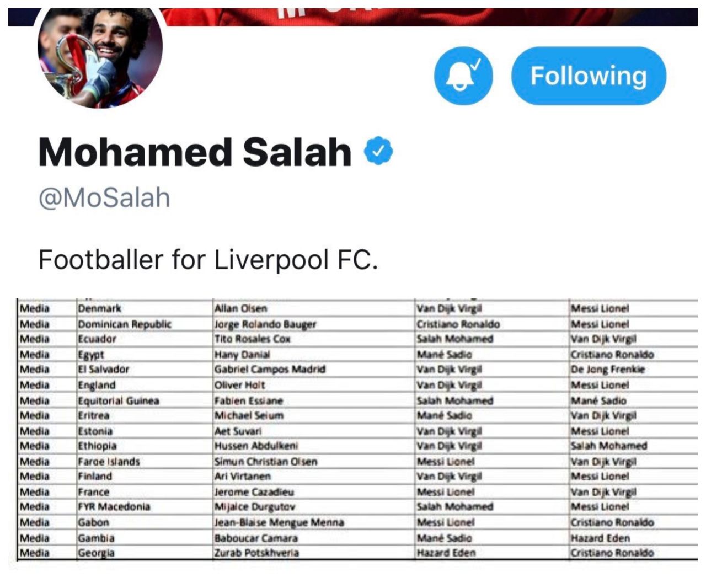This screenshot has width=706, height=588.
Task: Select the Zurab Potskhveria cell
Action: click(x=313, y=553)
